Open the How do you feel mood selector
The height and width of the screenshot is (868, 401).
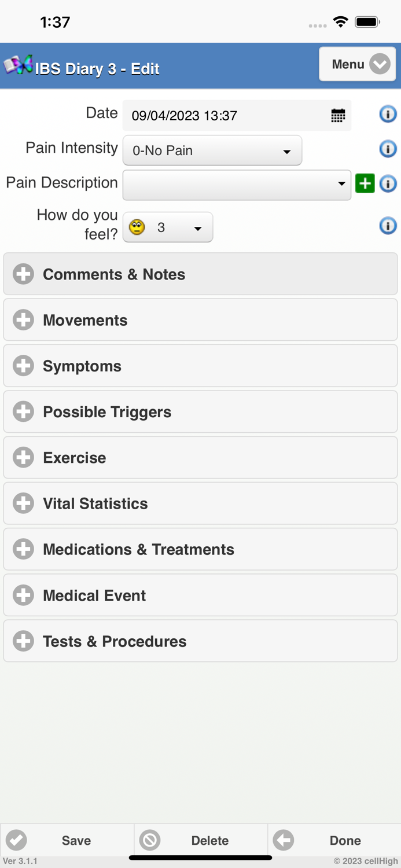pyautogui.click(x=167, y=227)
